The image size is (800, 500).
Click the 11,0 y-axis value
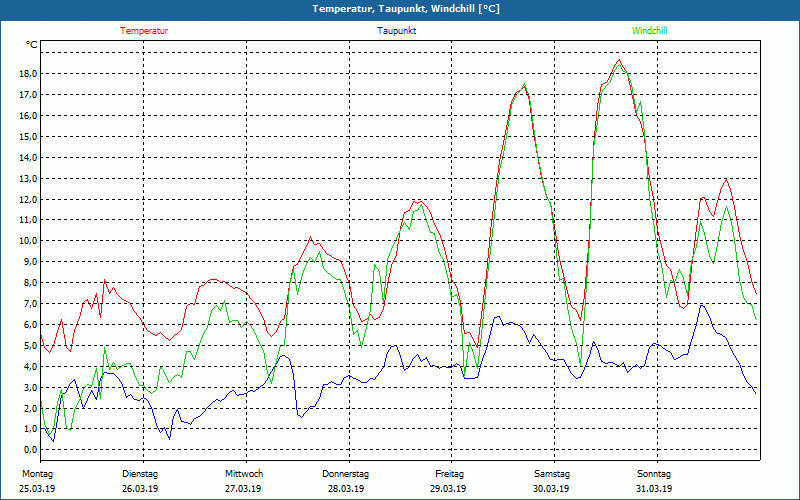tap(28, 220)
